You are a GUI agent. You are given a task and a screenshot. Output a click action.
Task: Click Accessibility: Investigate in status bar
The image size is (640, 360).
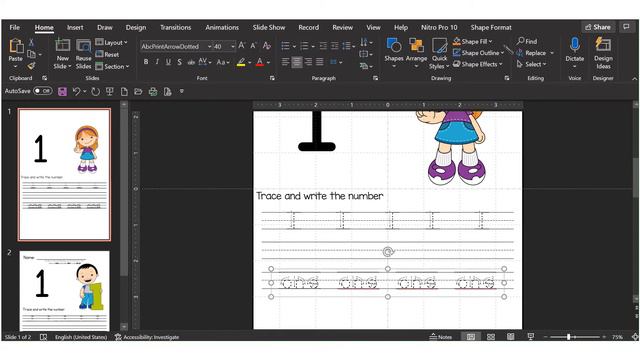(x=147, y=337)
